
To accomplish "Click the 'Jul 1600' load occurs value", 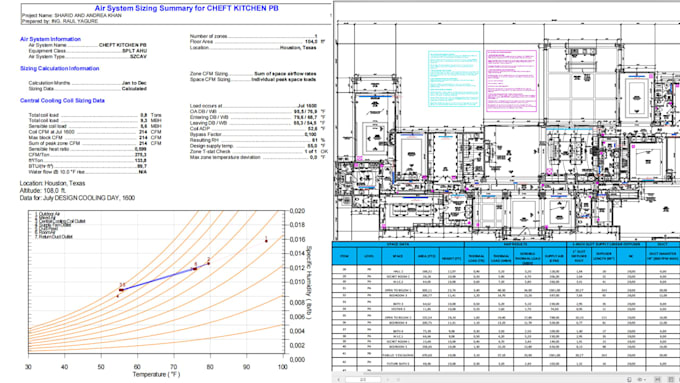I will pyautogui.click(x=307, y=106).
